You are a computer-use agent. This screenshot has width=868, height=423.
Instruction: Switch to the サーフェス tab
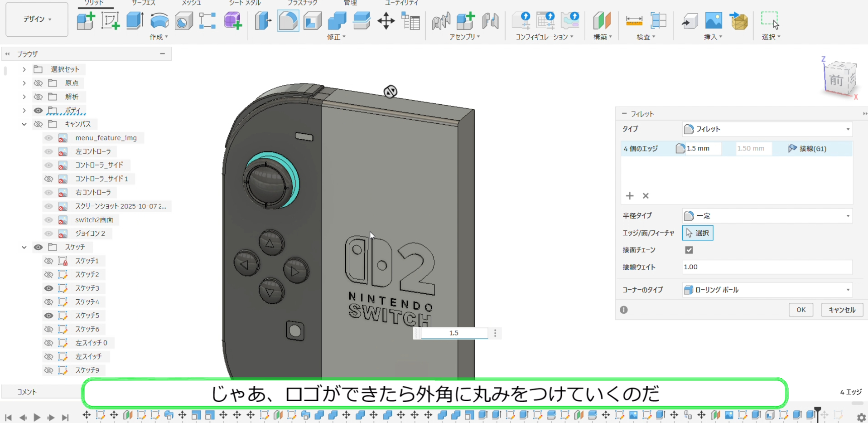click(x=144, y=3)
